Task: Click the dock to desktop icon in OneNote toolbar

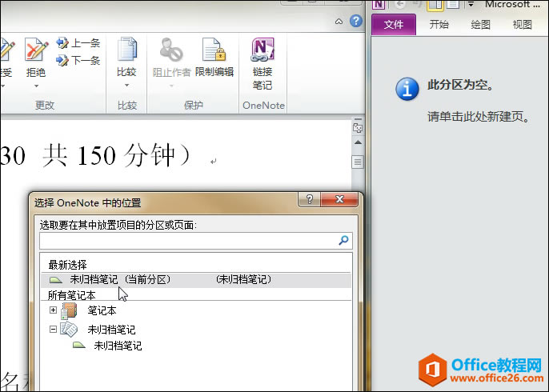Action: click(435, 5)
